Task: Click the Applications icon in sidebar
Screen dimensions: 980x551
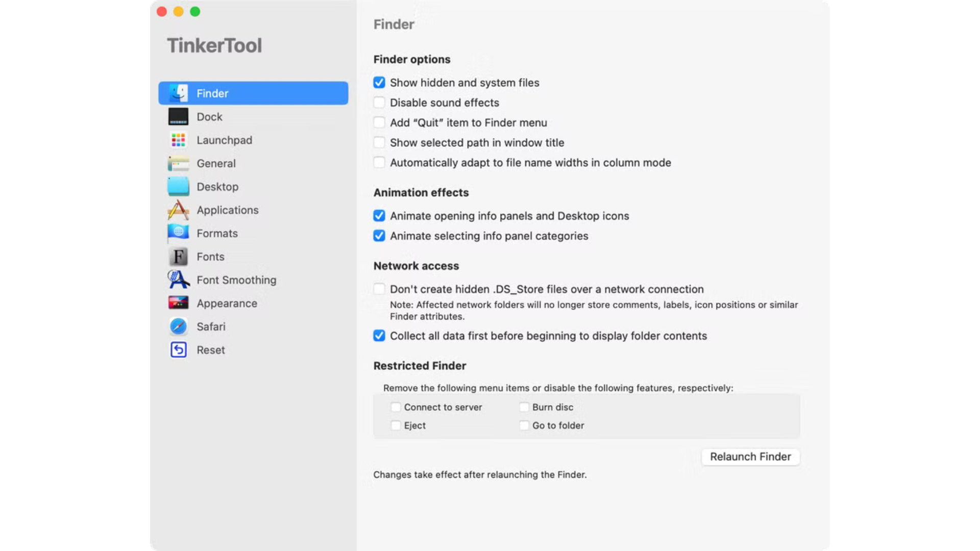Action: (x=178, y=210)
